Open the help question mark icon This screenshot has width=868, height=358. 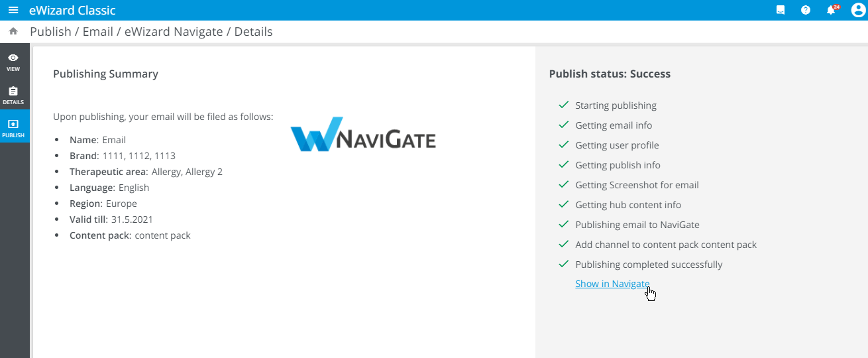coord(806,10)
